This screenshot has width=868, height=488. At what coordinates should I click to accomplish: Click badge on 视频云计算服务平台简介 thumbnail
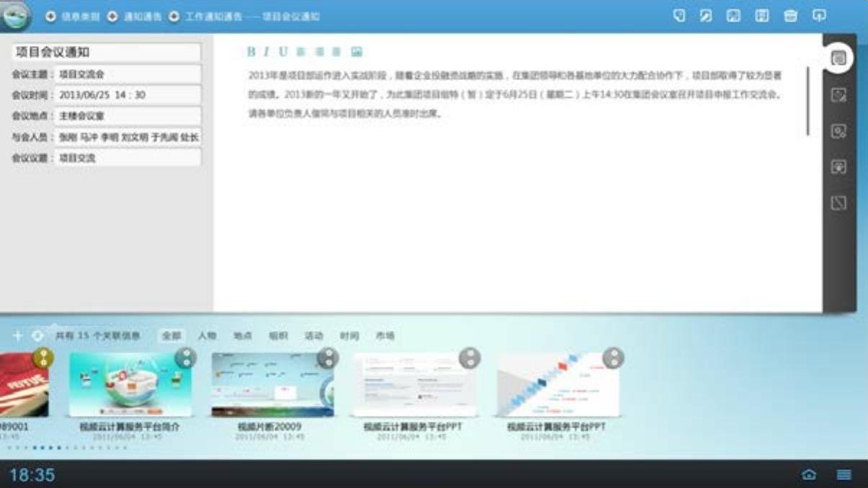pos(186,358)
